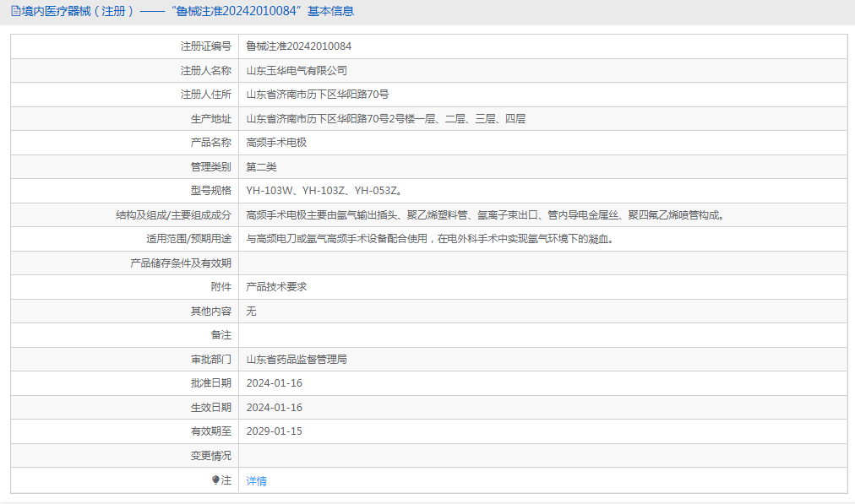Click the 管理类别 label
Viewport: 855px width, 504px height.
[210, 166]
